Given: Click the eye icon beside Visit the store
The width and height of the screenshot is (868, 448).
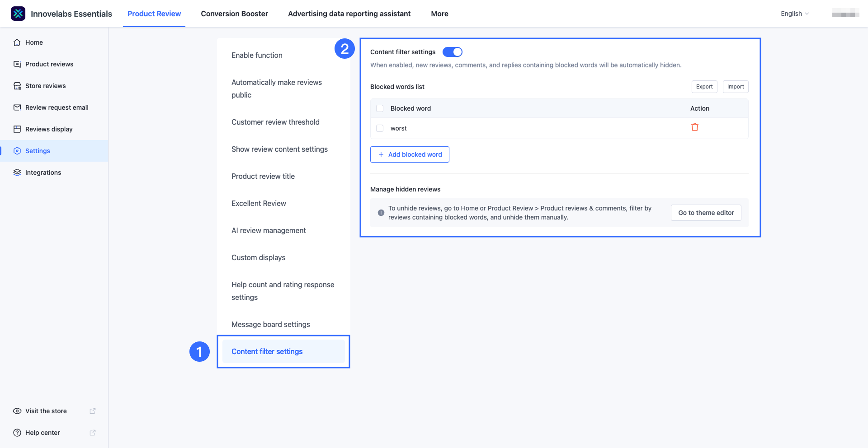Looking at the screenshot, I should [17, 411].
